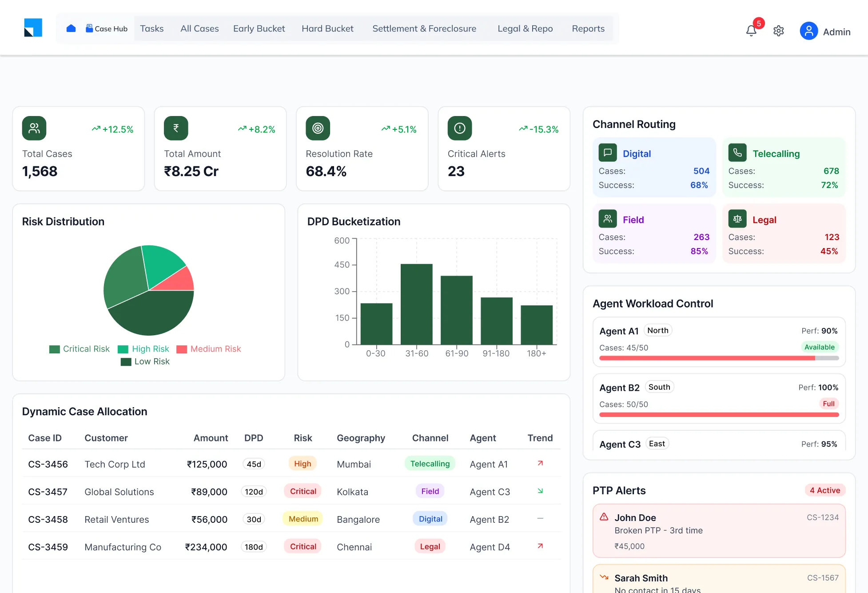Click the Admin profile name

point(836,32)
